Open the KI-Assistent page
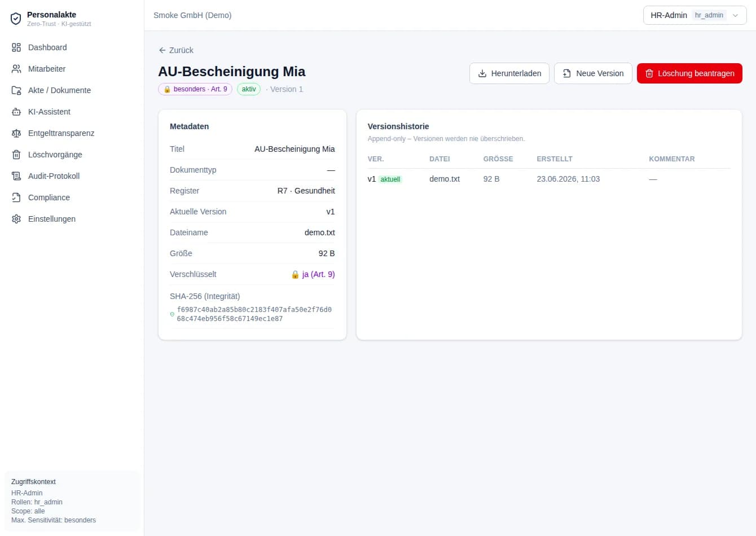Viewport: 756px width, 536px height. click(72, 112)
